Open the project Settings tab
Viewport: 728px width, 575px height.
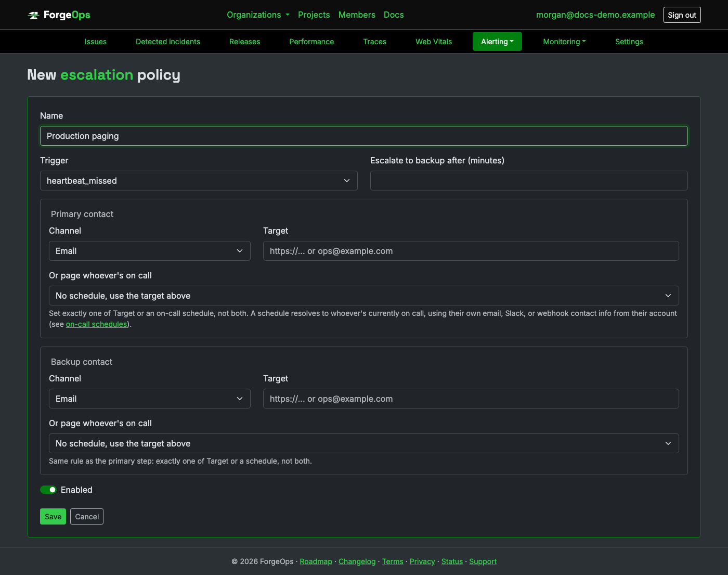(629, 42)
